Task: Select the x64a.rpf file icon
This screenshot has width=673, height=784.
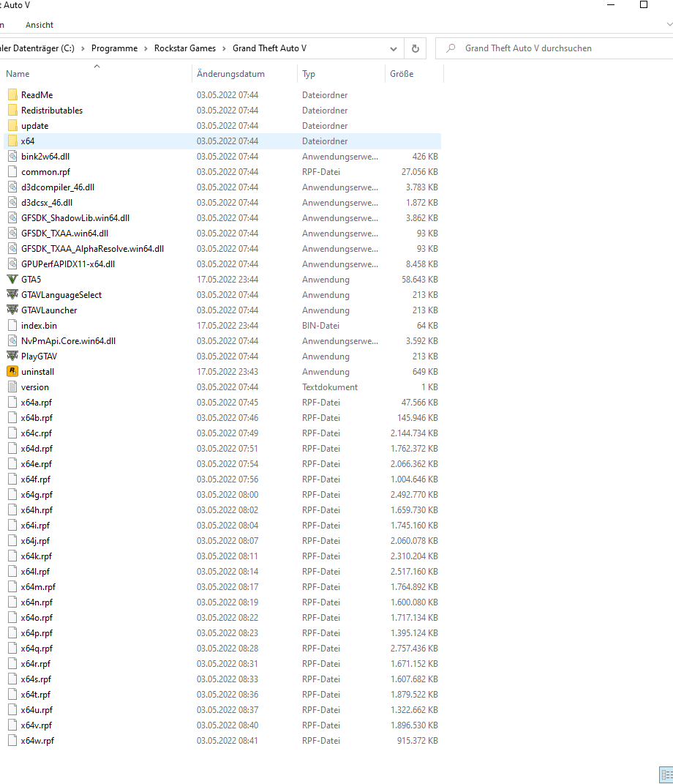Action: 12,403
